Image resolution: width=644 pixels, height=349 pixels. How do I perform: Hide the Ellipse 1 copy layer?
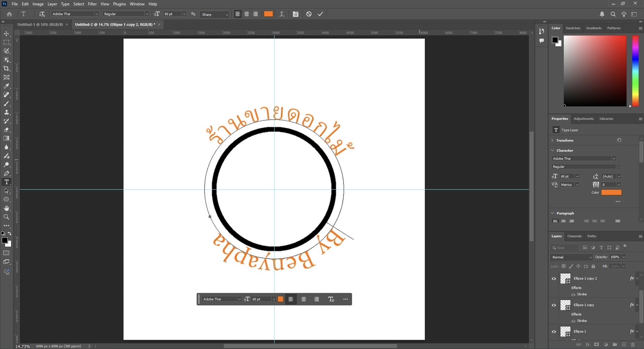(554, 305)
